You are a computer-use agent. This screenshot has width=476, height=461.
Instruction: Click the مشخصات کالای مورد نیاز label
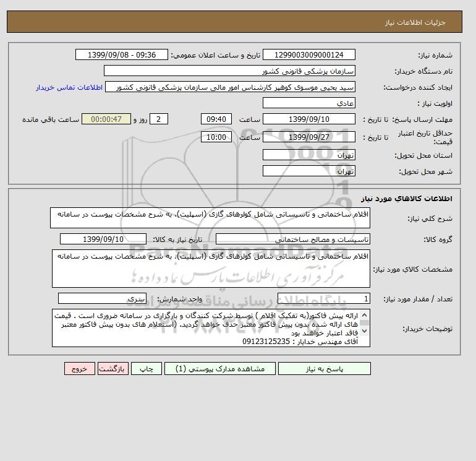point(413,269)
